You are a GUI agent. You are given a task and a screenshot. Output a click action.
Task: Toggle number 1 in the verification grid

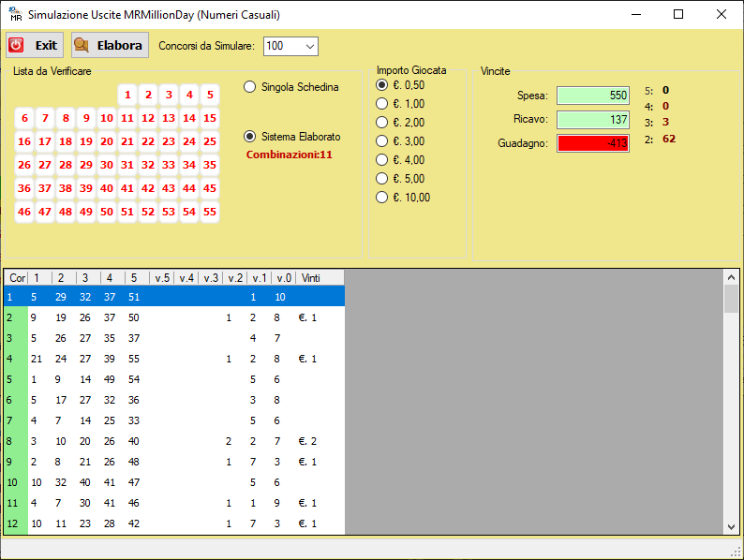tap(127, 95)
